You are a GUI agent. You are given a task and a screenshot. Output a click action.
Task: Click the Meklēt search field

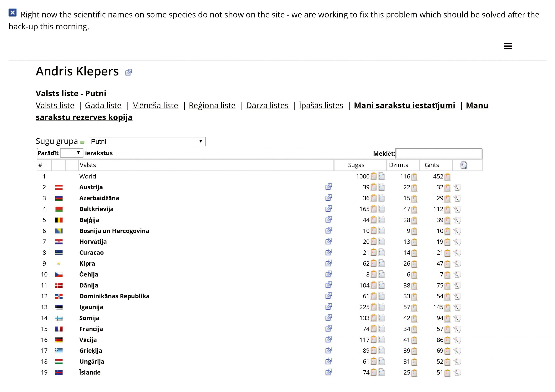coord(439,154)
